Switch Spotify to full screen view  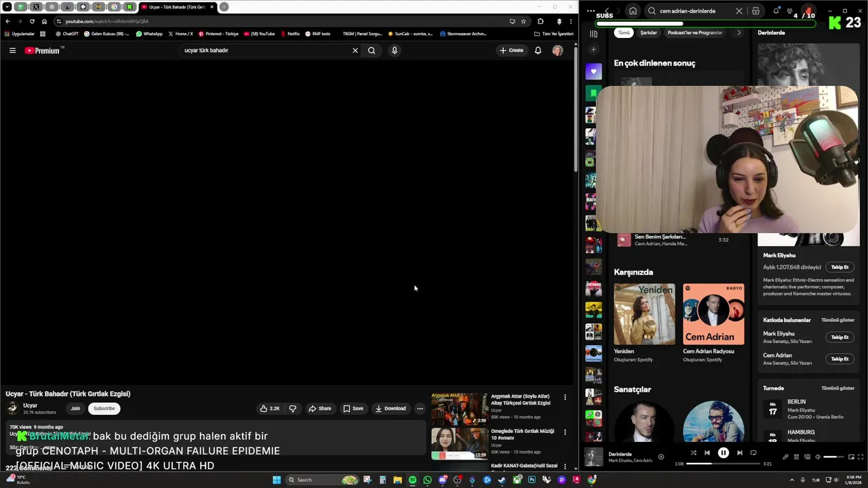pos(861,457)
